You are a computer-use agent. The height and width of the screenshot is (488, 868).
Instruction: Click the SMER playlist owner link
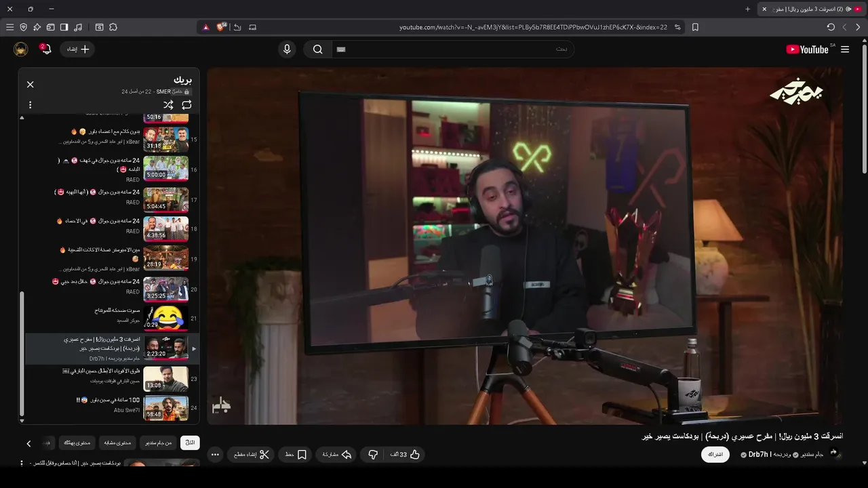[163, 91]
